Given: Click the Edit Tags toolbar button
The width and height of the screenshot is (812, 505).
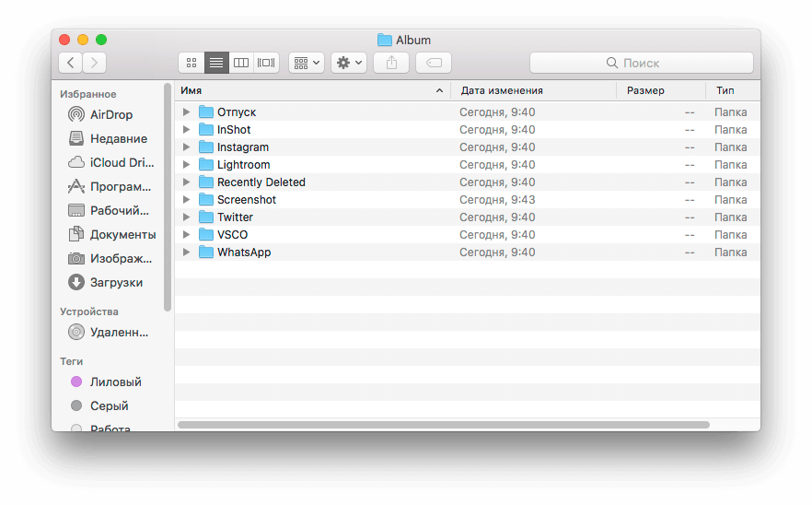Looking at the screenshot, I should point(434,63).
